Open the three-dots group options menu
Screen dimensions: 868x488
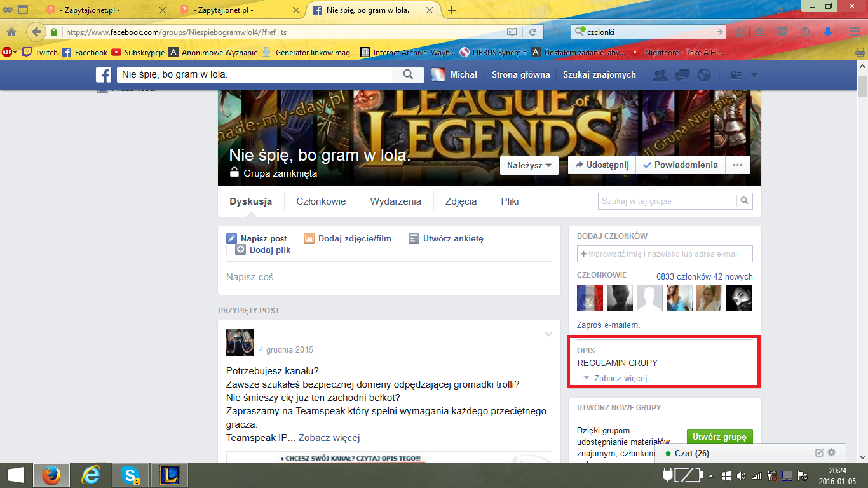coord(737,165)
